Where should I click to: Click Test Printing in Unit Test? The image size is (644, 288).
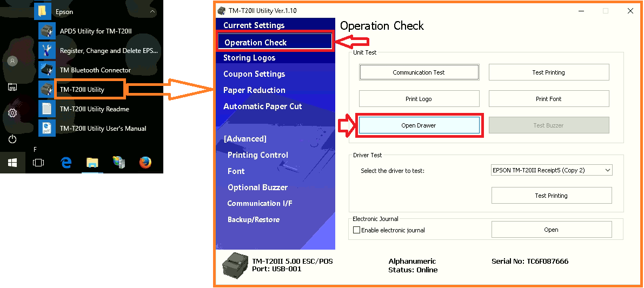549,72
